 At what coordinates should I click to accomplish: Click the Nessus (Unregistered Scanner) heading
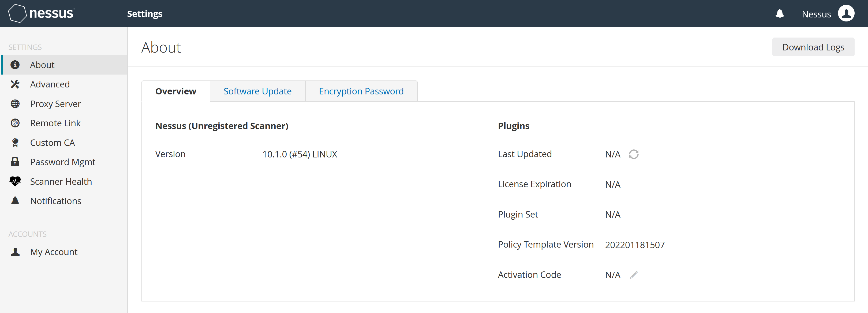(x=222, y=126)
